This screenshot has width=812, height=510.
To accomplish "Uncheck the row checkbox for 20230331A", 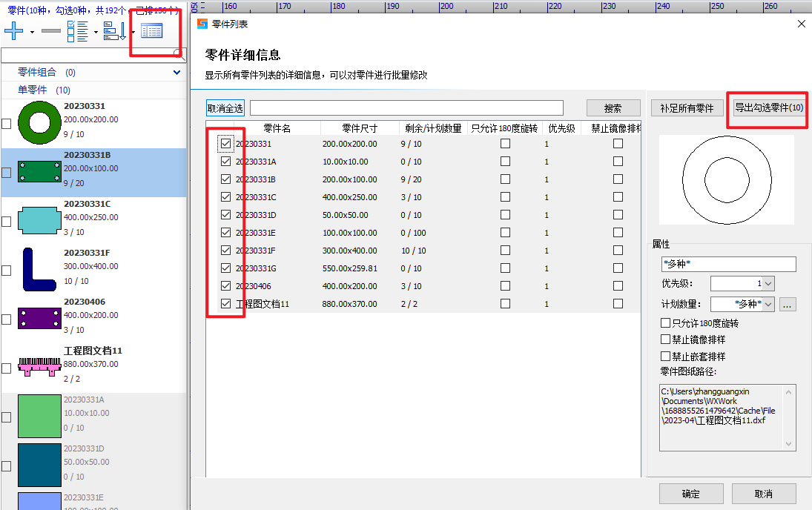I will pos(226,162).
